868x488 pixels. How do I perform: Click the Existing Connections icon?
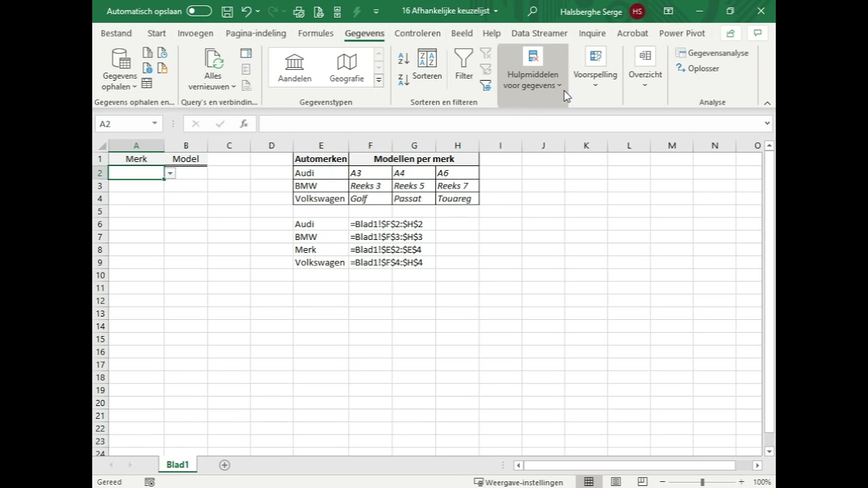(162, 68)
